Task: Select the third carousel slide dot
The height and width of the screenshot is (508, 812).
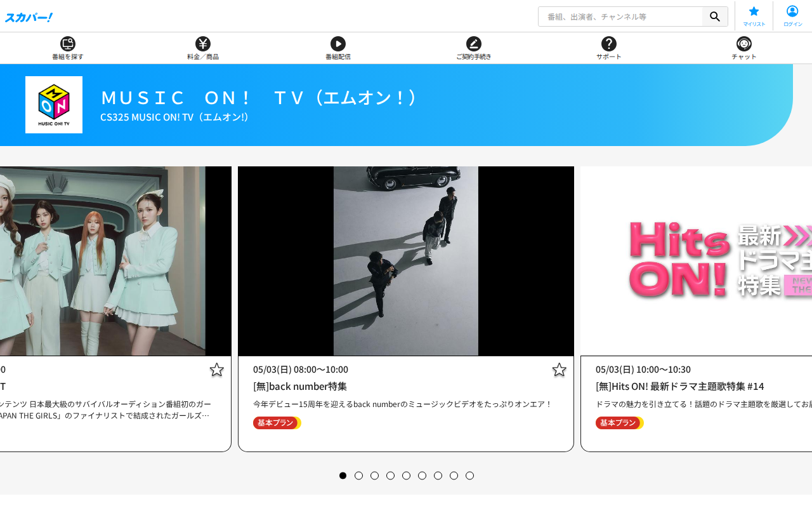Action: [375, 476]
